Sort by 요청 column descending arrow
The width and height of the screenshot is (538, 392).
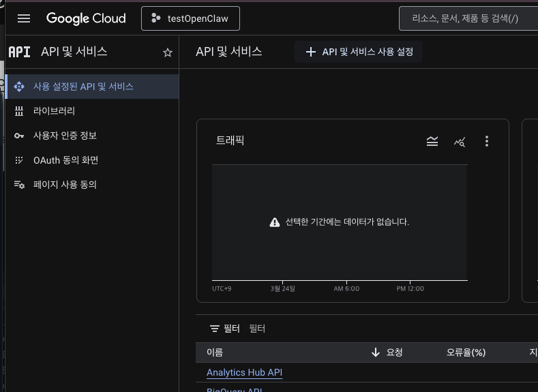(376, 352)
